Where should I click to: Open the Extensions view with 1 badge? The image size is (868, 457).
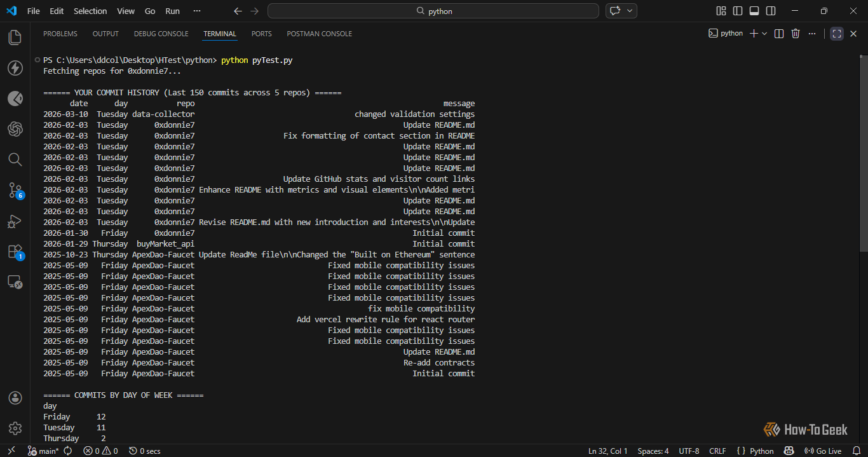(x=15, y=252)
